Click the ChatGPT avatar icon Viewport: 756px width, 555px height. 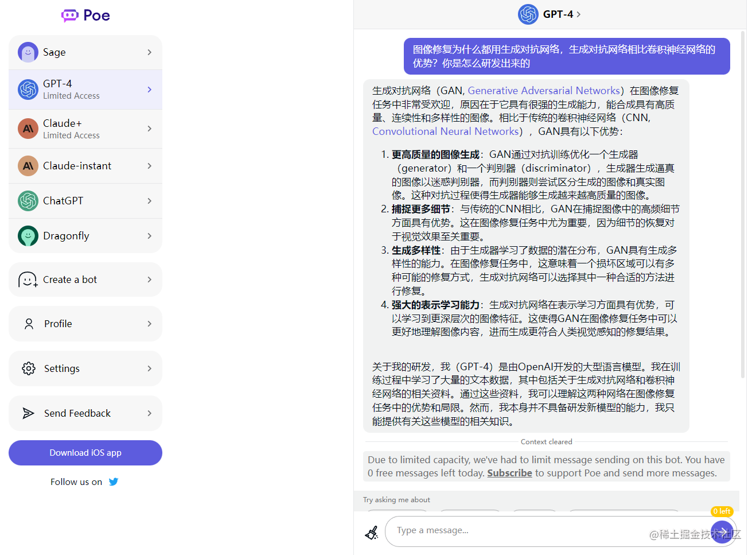click(28, 201)
